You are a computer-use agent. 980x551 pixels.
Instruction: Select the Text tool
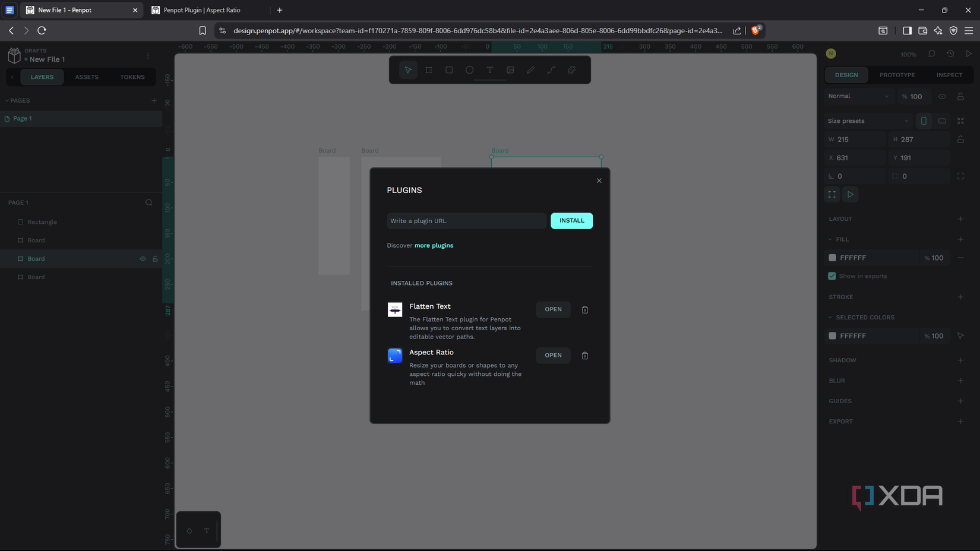[x=489, y=69]
